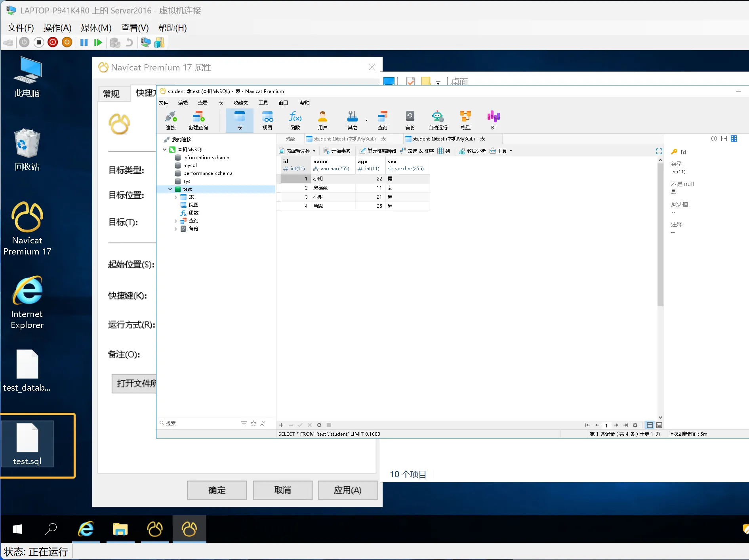This screenshot has height=560, width=749.
Task: Toggle the DDL pane icon at the top right
Action: [724, 139]
